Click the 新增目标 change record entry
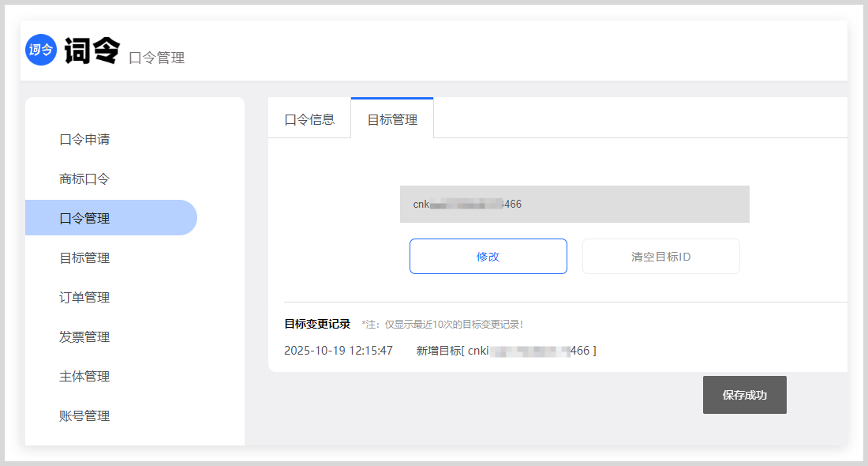Screen dimensions: 868x466 506,351
